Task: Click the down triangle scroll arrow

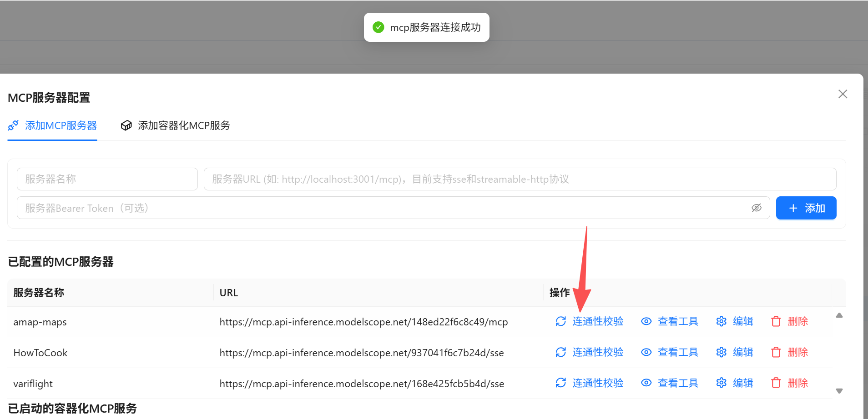Action: coord(839,390)
